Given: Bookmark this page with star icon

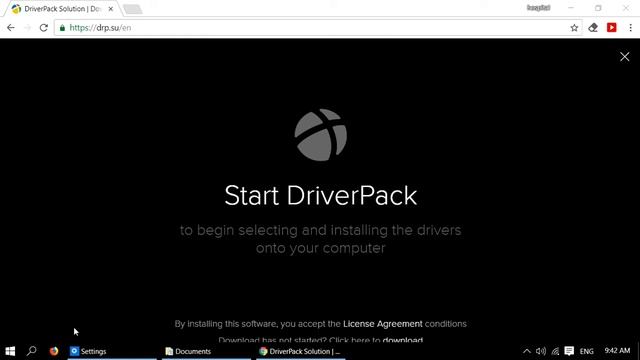Looking at the screenshot, I should click(574, 28).
